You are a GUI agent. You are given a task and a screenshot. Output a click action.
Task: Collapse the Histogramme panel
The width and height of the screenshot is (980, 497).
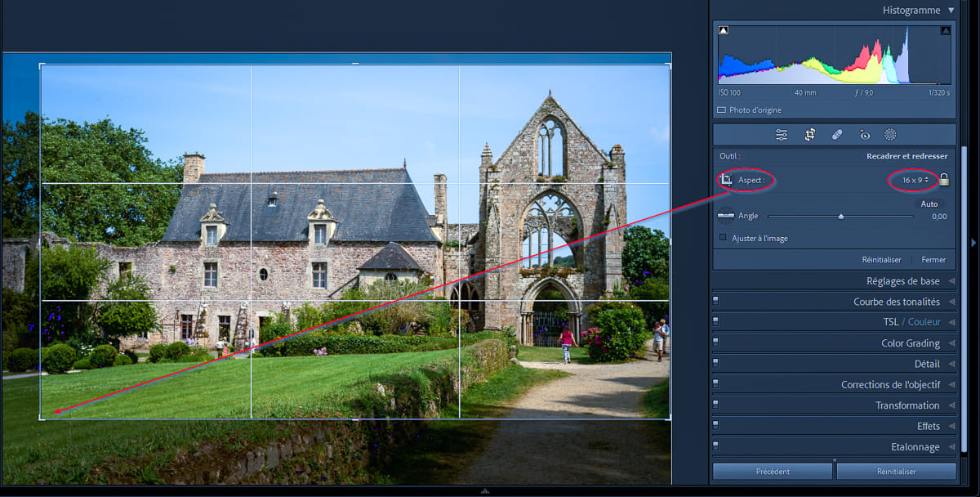coord(951,11)
